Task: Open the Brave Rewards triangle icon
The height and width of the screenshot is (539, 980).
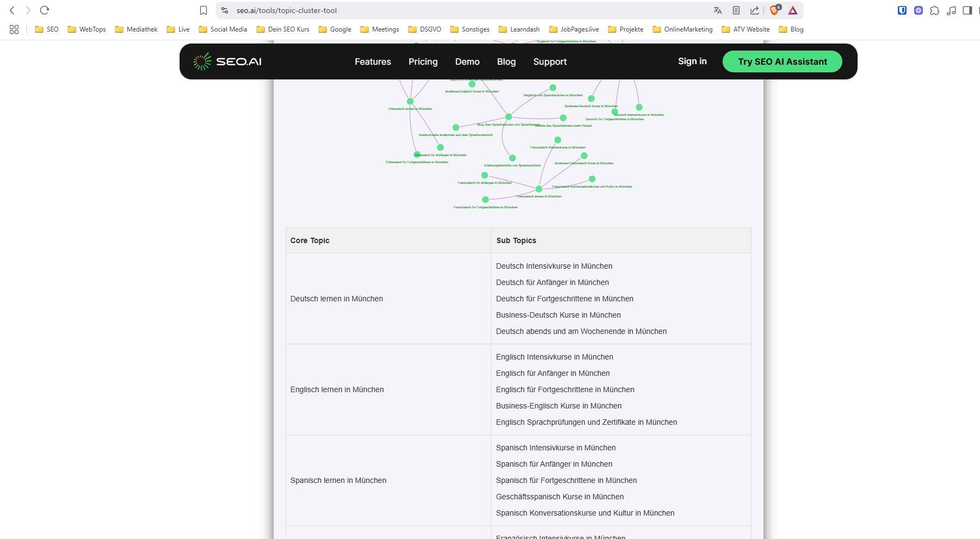Action: 793,10
